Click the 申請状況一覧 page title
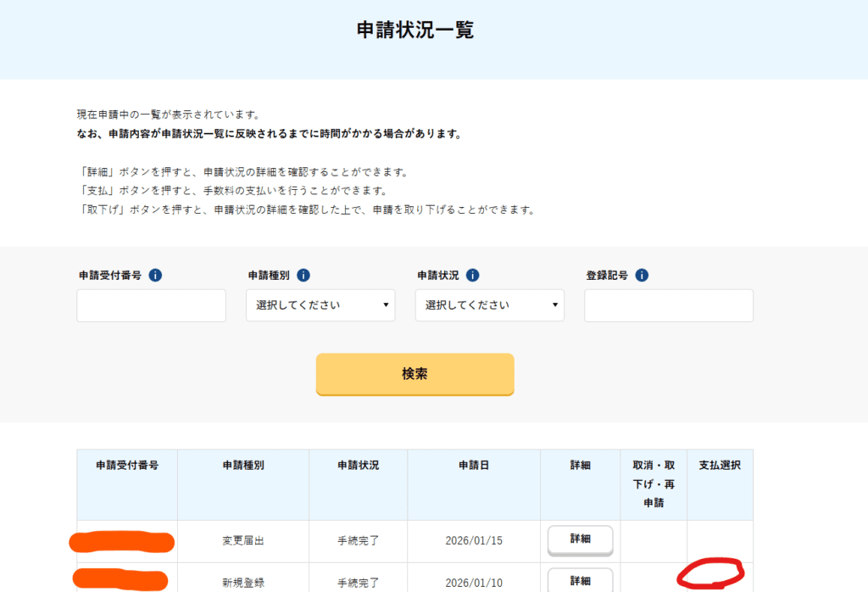 (x=415, y=31)
